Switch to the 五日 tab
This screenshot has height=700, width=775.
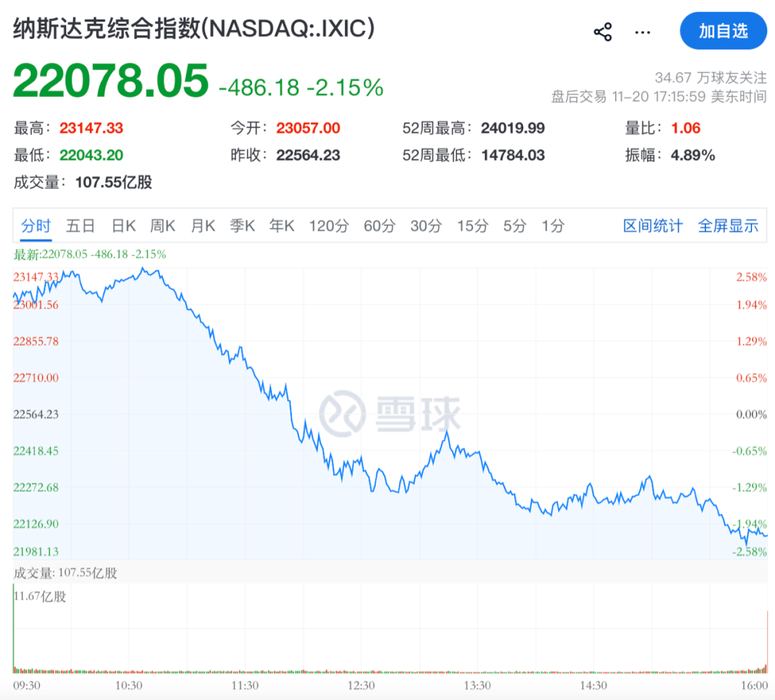click(x=80, y=226)
